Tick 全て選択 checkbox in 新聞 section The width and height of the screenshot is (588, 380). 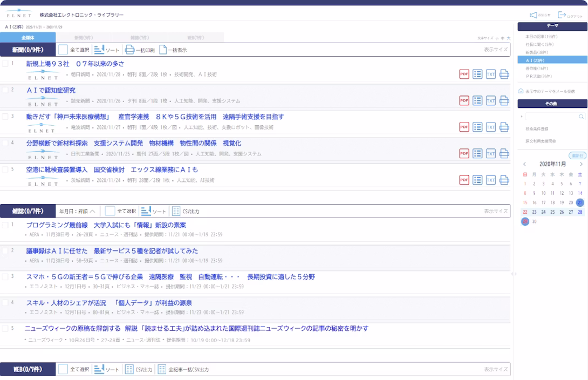point(63,50)
